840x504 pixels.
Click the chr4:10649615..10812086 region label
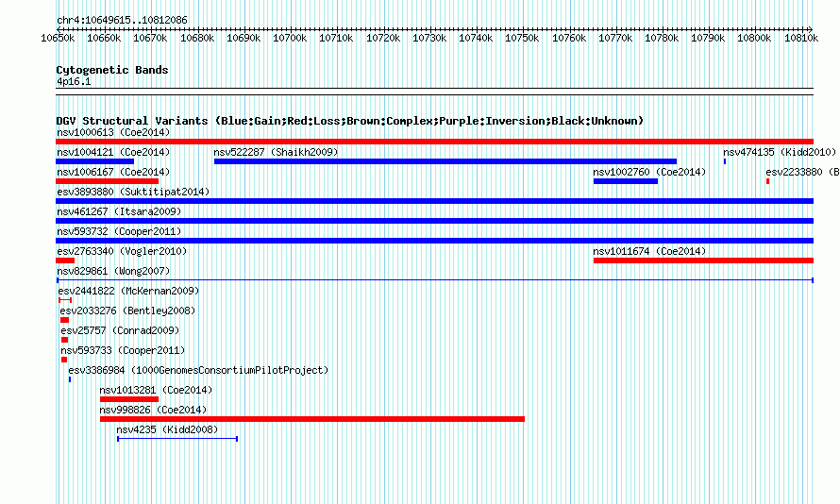coord(122,21)
